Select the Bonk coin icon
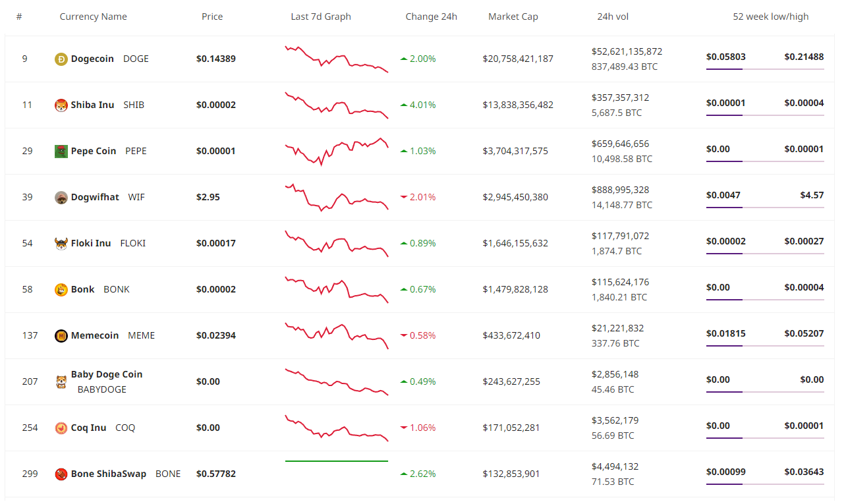 pyautogui.click(x=60, y=289)
